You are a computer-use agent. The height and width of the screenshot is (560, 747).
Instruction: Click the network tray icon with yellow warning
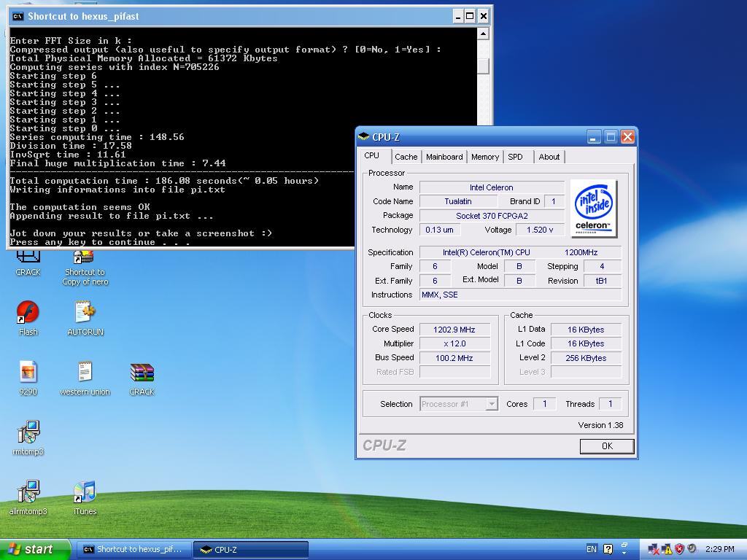coord(667,549)
